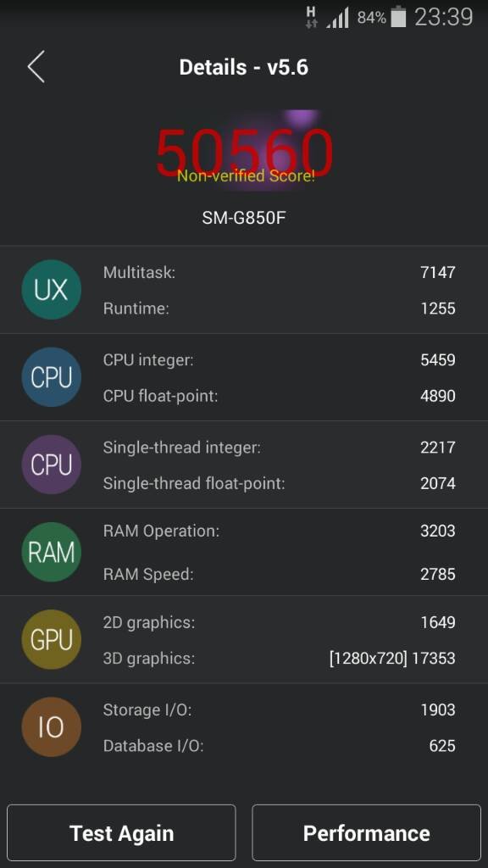Tap the battery icon in status bar
The height and width of the screenshot is (868, 488).
[x=398, y=17]
